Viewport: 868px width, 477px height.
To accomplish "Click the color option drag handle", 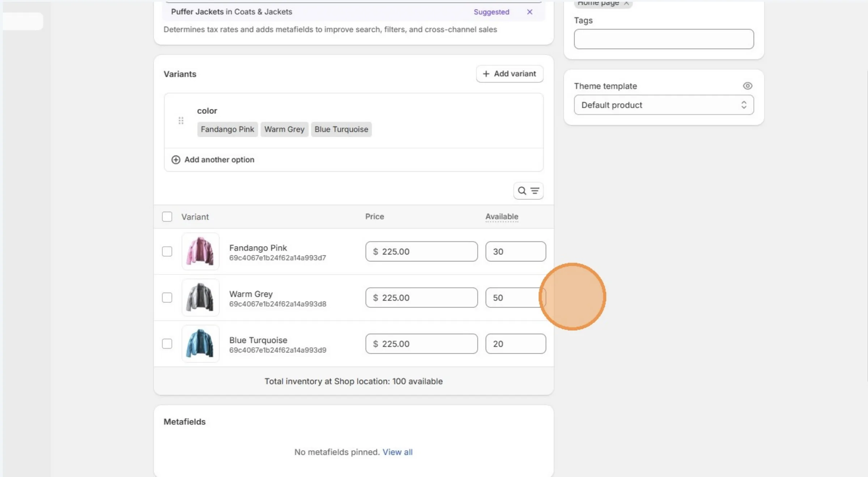I will pyautogui.click(x=181, y=120).
